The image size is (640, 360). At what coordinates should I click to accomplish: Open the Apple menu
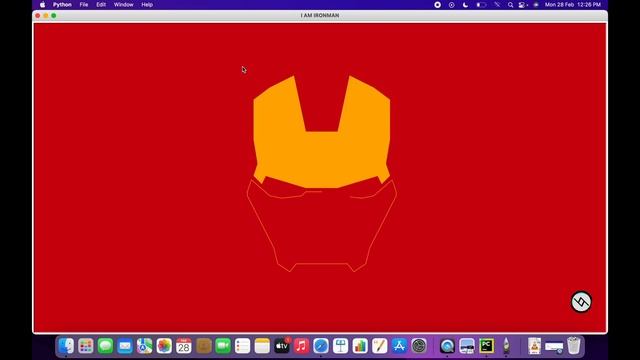42,5
